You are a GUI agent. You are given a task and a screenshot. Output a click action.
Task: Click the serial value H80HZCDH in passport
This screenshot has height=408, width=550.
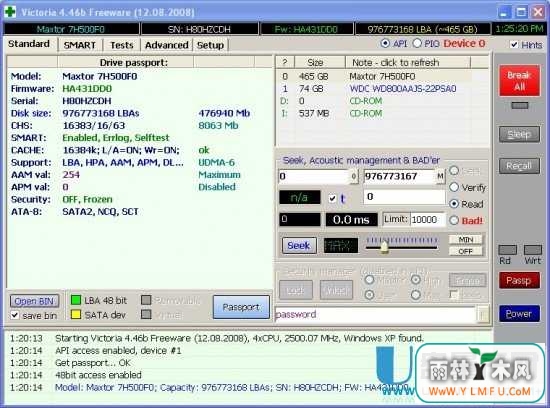pyautogui.click(x=87, y=101)
